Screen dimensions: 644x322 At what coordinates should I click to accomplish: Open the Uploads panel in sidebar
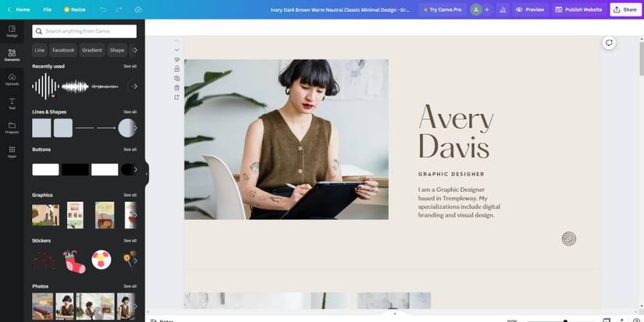click(12, 80)
